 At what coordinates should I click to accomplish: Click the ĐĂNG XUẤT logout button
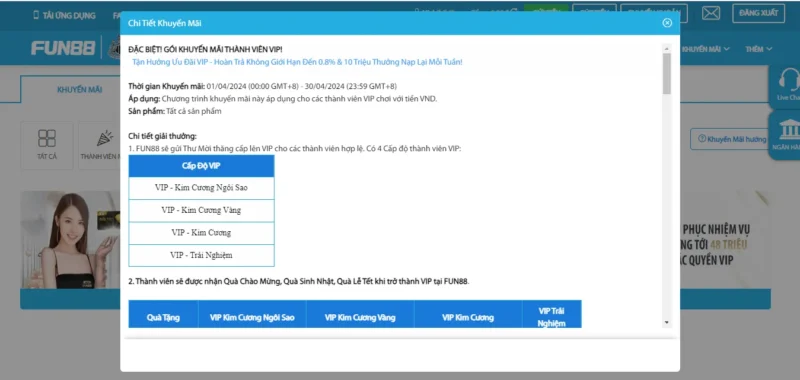point(759,13)
